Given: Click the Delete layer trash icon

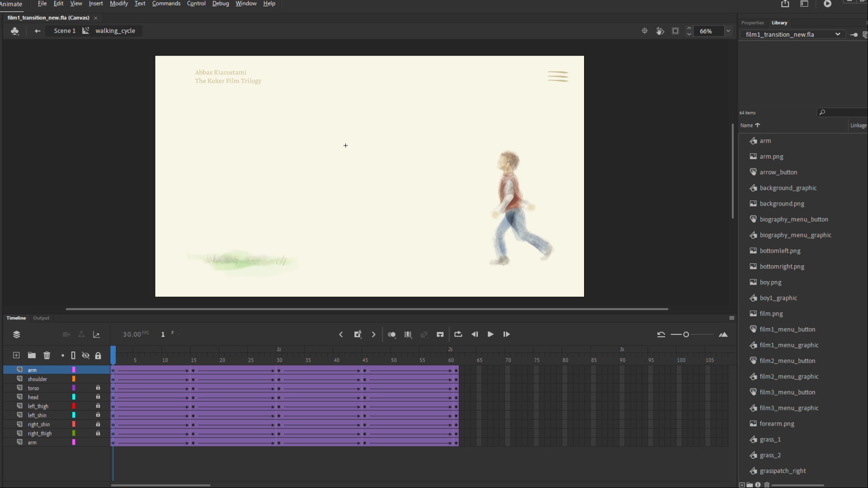Looking at the screenshot, I should coord(47,356).
